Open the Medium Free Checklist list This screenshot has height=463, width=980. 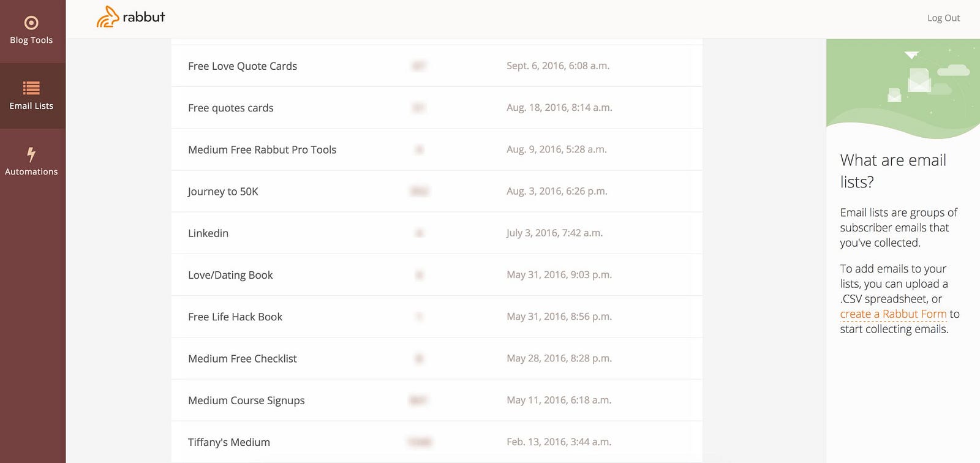[x=243, y=359]
